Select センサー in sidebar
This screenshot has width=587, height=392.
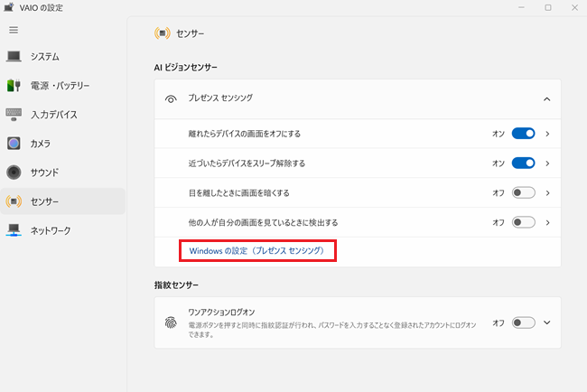click(63, 201)
